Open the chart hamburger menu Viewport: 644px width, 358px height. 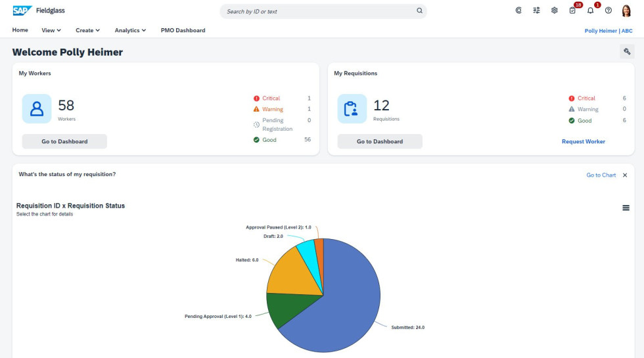626,208
